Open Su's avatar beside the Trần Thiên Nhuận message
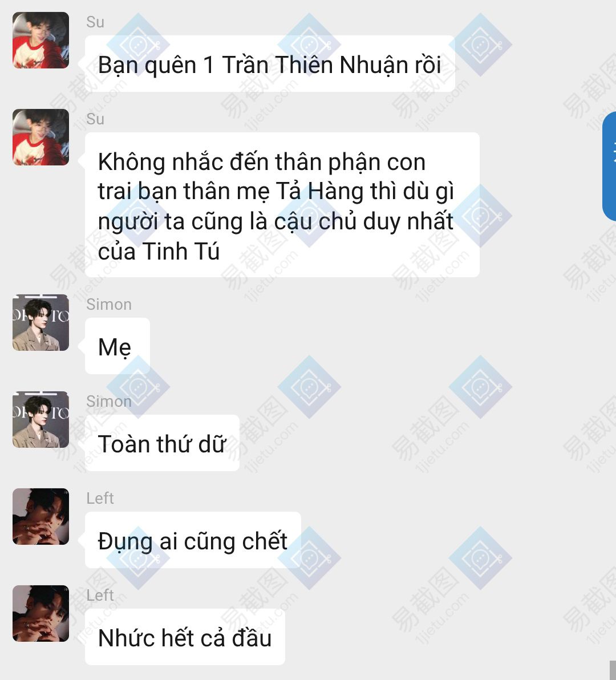Image resolution: width=616 pixels, height=680 pixels. click(x=40, y=41)
